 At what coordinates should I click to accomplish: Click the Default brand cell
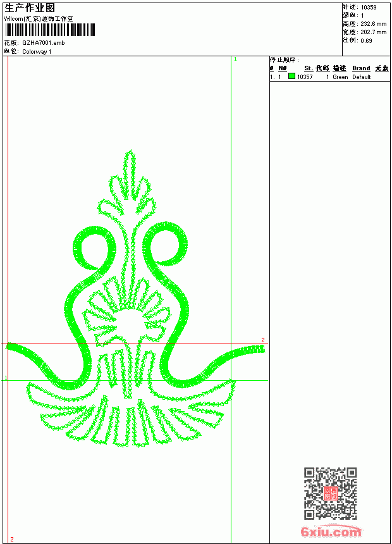pyautogui.click(x=362, y=77)
